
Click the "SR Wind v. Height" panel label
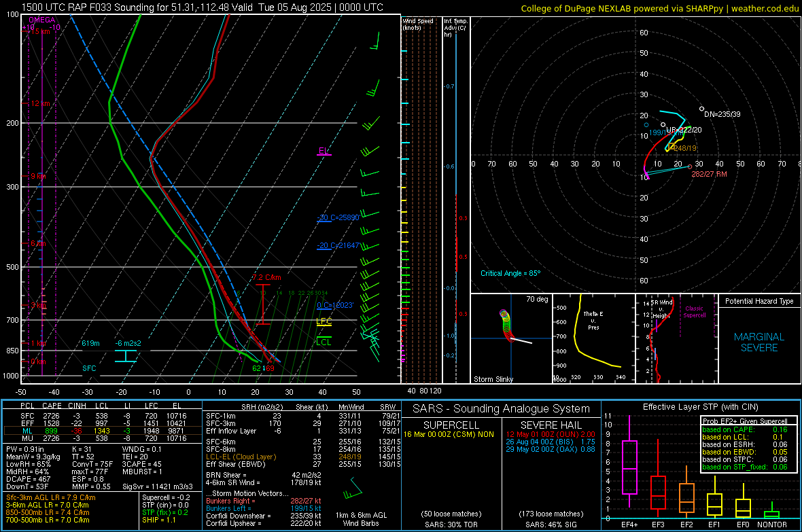tap(662, 309)
